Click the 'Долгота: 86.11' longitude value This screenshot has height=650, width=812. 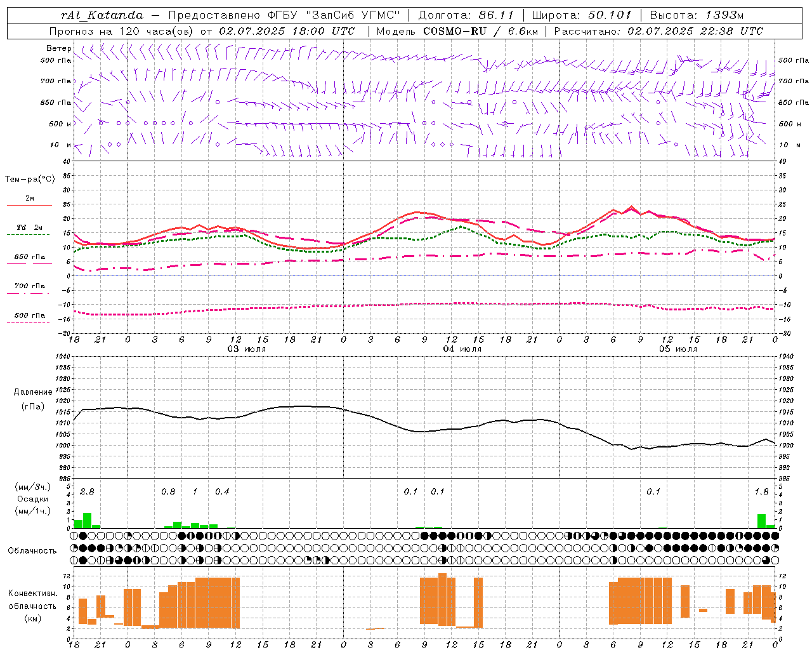click(466, 15)
